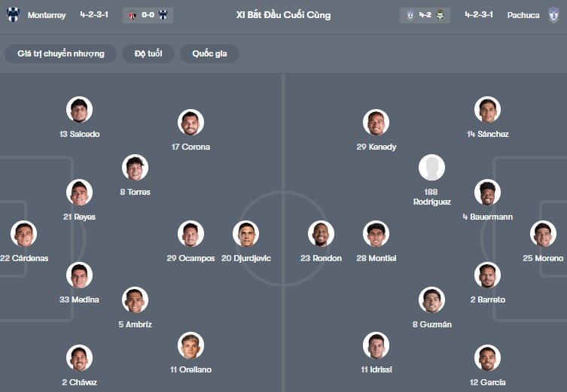
Task: Click goalkeeper Cárdenas's photo
Action: tap(23, 234)
